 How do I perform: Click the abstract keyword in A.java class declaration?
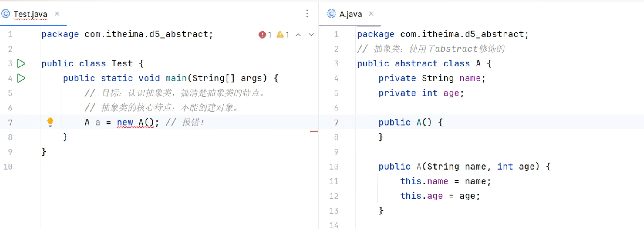coord(416,63)
